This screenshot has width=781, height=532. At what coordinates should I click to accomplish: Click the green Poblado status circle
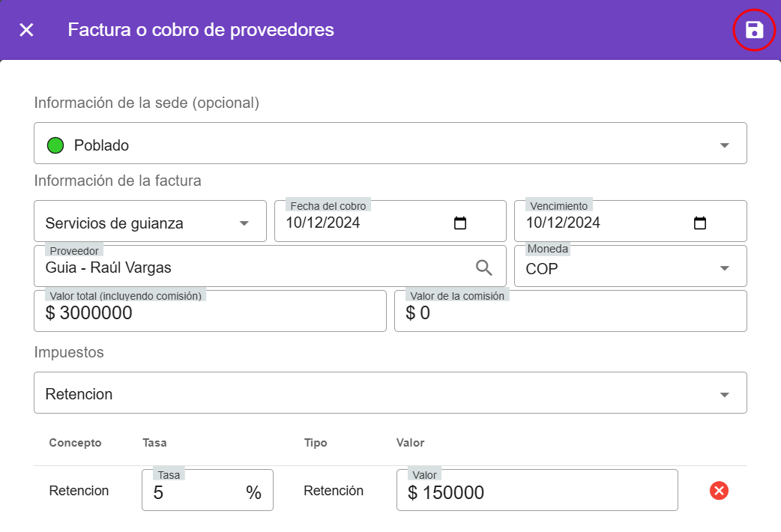55,145
